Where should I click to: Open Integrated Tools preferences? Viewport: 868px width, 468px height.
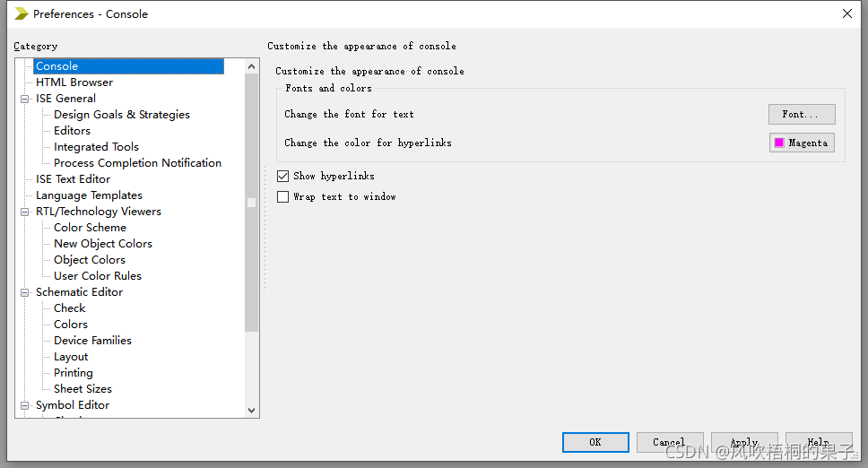pyautogui.click(x=96, y=147)
